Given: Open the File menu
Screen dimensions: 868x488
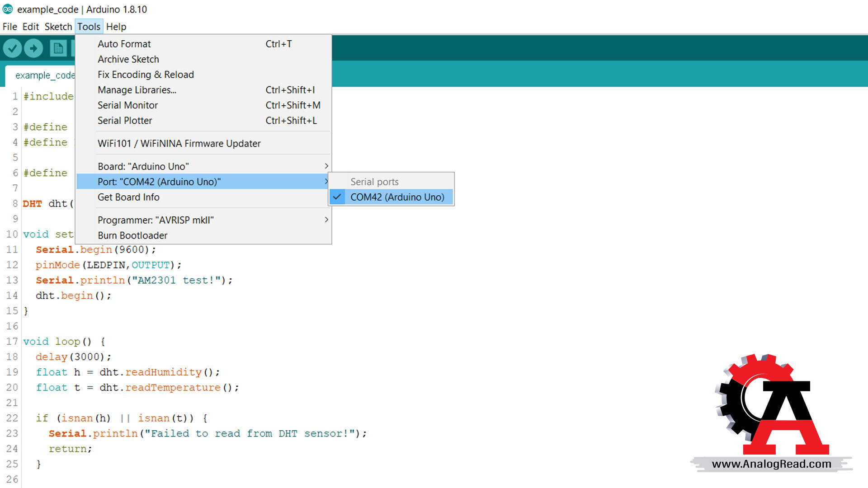Looking at the screenshot, I should (10, 27).
